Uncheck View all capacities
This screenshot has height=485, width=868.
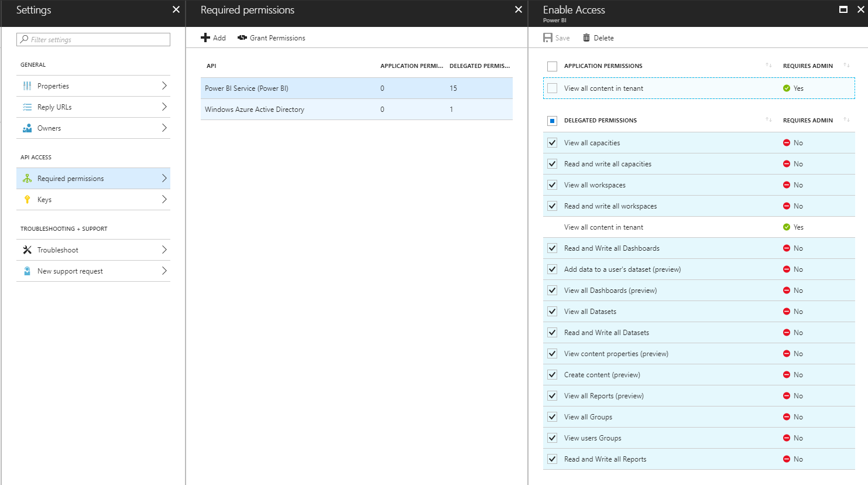552,142
